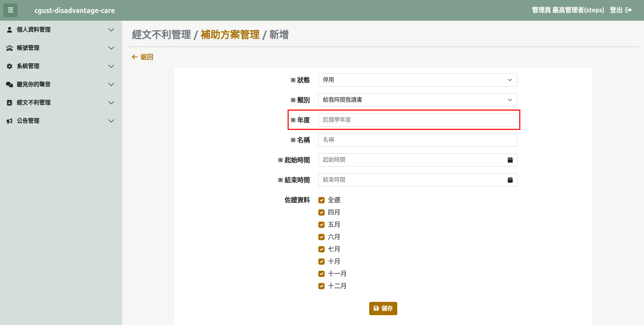Click the 經文不利管理 breadcrumb text
Viewport: 644px width, 325px height.
pyautogui.click(x=161, y=35)
